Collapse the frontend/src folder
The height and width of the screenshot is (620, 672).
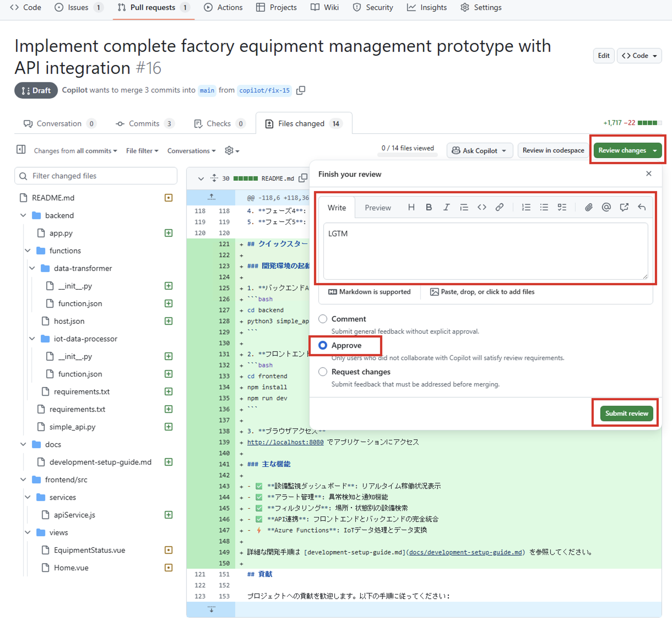pyautogui.click(x=23, y=480)
